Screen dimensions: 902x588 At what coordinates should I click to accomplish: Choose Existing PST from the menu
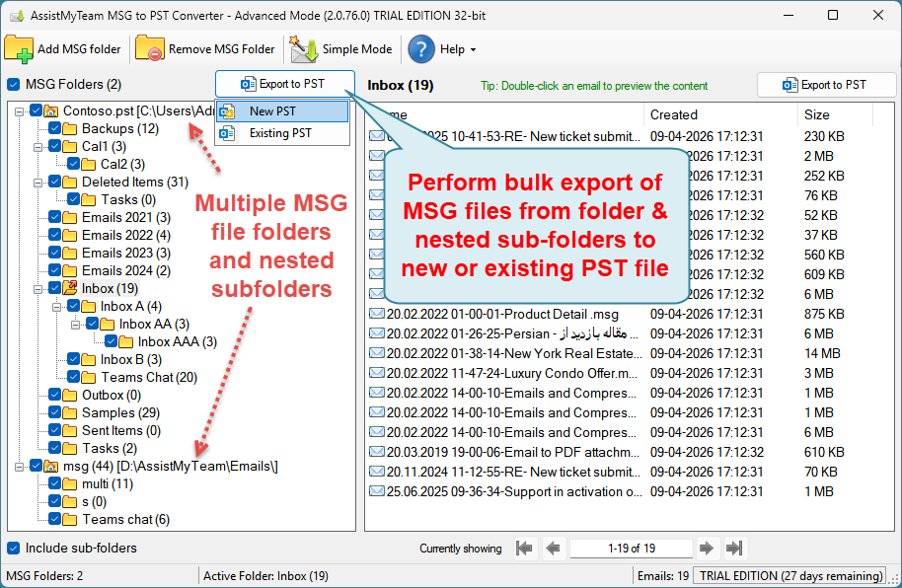point(280,133)
